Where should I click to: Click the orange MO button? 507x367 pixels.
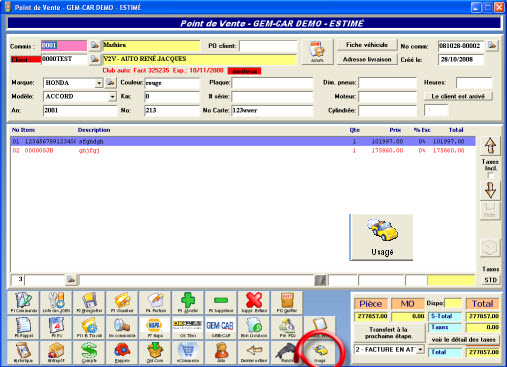pyautogui.click(x=407, y=304)
